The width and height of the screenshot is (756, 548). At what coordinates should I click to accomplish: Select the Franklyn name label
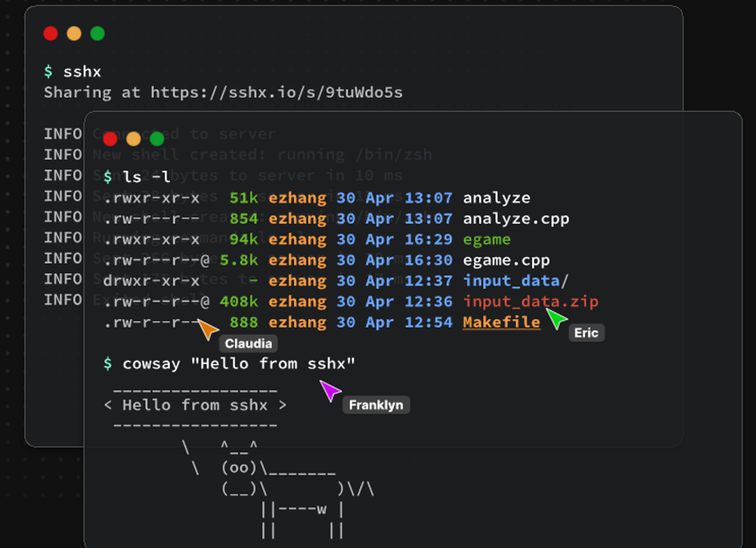click(x=376, y=404)
